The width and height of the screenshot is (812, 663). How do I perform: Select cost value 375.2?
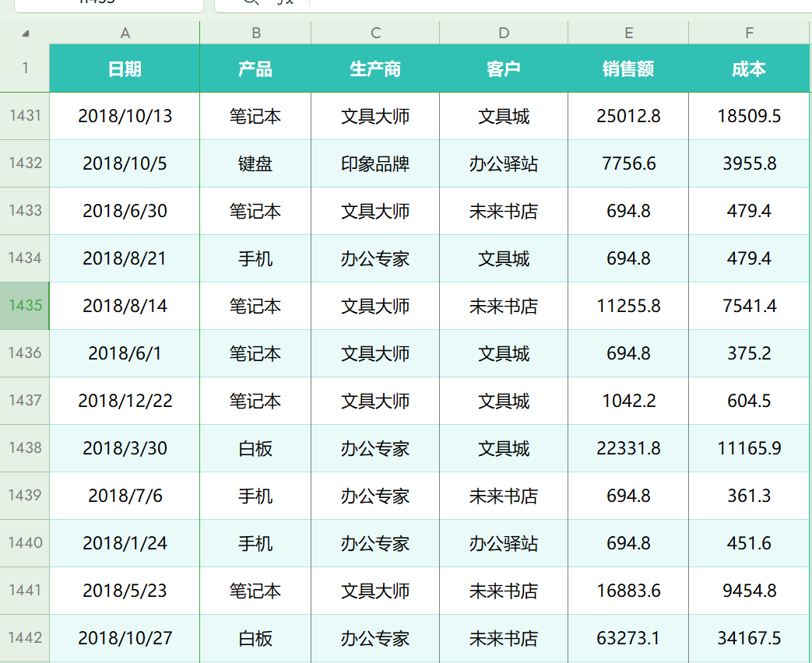point(750,353)
